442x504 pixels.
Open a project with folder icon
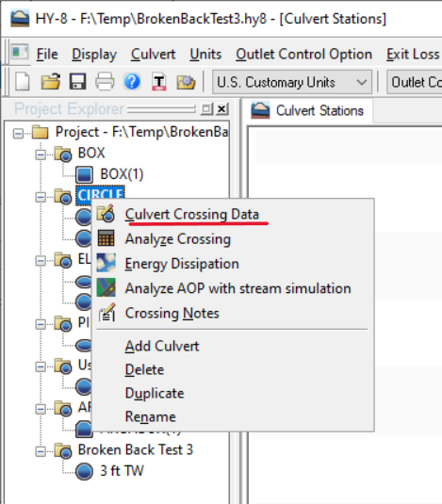[51, 82]
